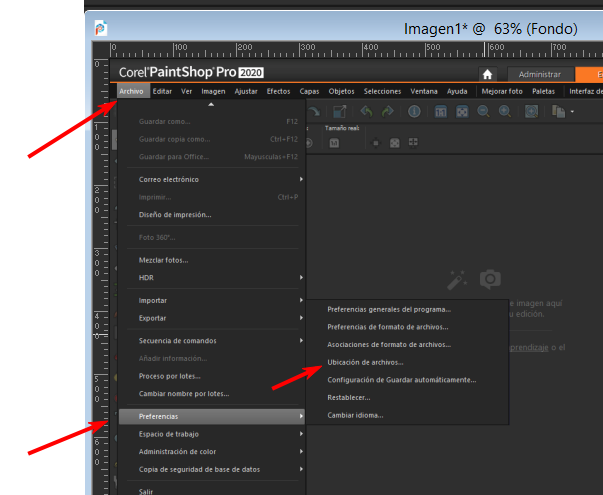
Task: Choose Preferencias de formato de archivos
Action: [408, 327]
